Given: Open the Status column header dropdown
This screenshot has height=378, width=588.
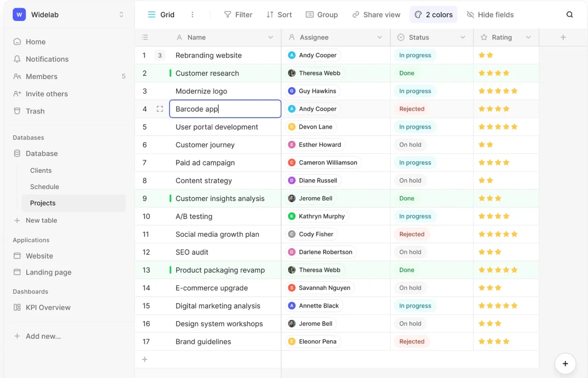Looking at the screenshot, I should pyautogui.click(x=463, y=37).
